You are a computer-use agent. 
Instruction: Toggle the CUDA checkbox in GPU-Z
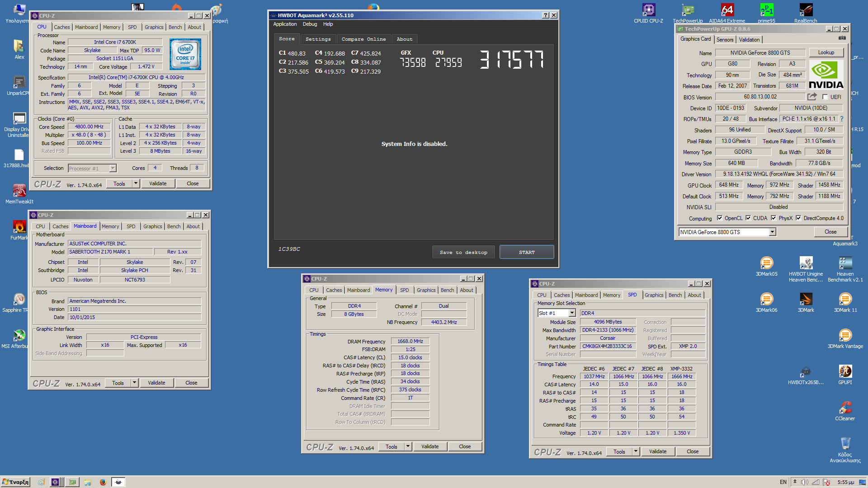coord(748,218)
